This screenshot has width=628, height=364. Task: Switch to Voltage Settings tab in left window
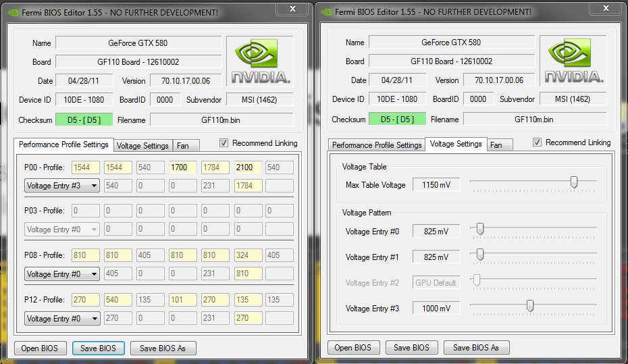coord(142,146)
